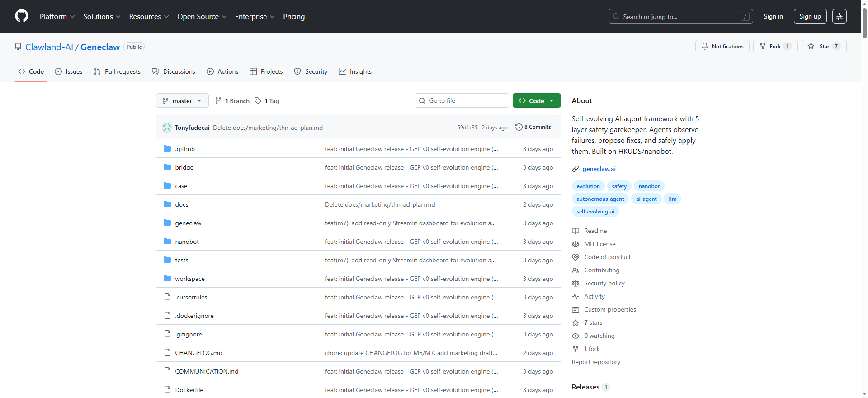Screen dimensions: 868x398
Task: Open the master branch dropdown
Action: pyautogui.click(x=182, y=100)
